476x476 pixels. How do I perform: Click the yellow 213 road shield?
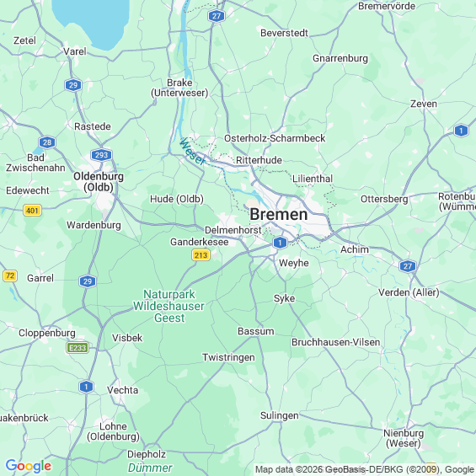201,255
